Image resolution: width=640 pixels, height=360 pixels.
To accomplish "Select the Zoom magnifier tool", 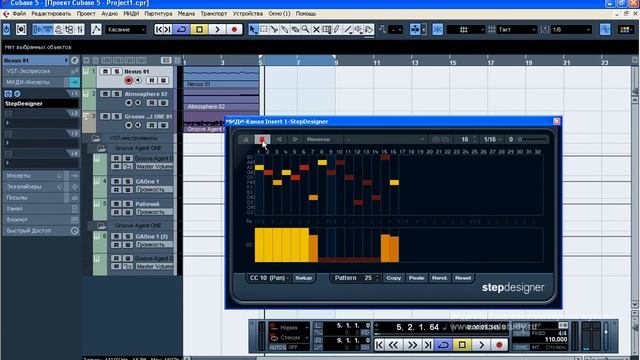I will (305, 29).
